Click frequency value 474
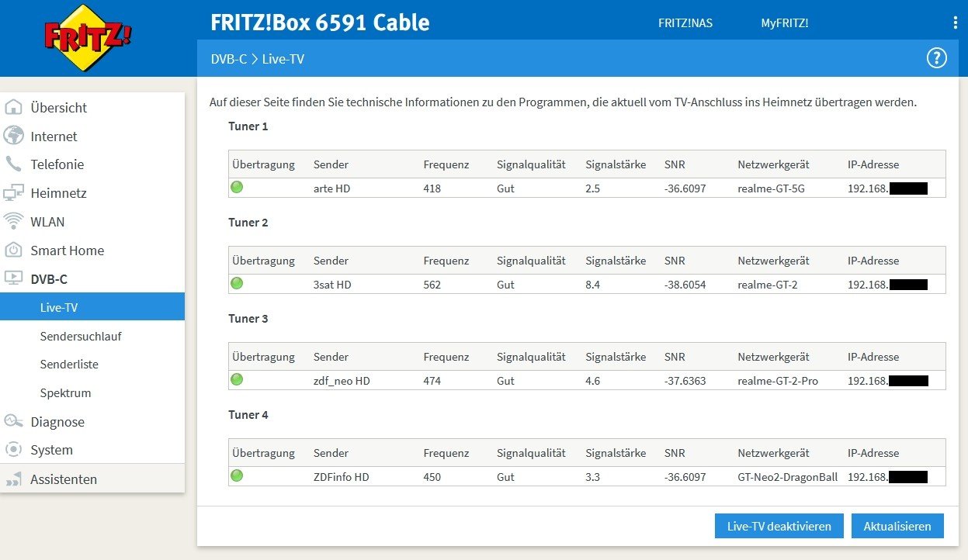The image size is (968, 560). click(432, 381)
